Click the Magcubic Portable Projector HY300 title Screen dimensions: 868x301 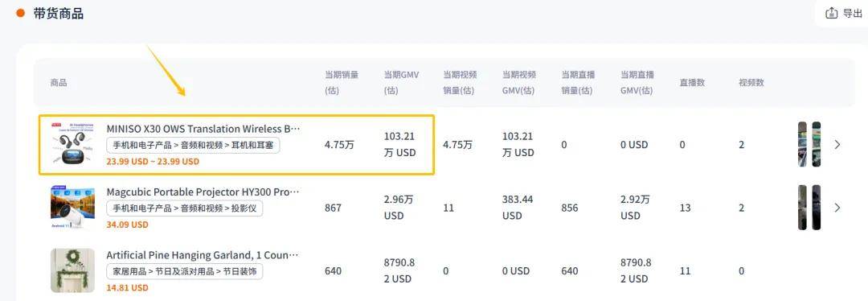click(x=203, y=192)
